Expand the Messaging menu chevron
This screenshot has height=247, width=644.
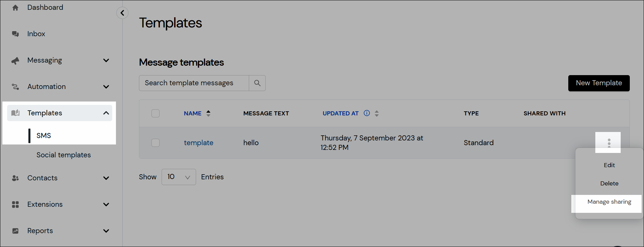click(106, 60)
